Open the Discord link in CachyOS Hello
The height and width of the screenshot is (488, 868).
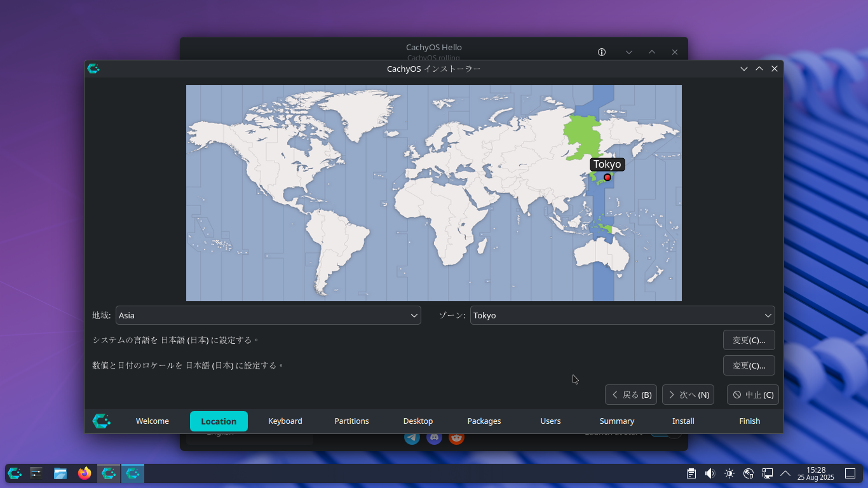tap(435, 437)
